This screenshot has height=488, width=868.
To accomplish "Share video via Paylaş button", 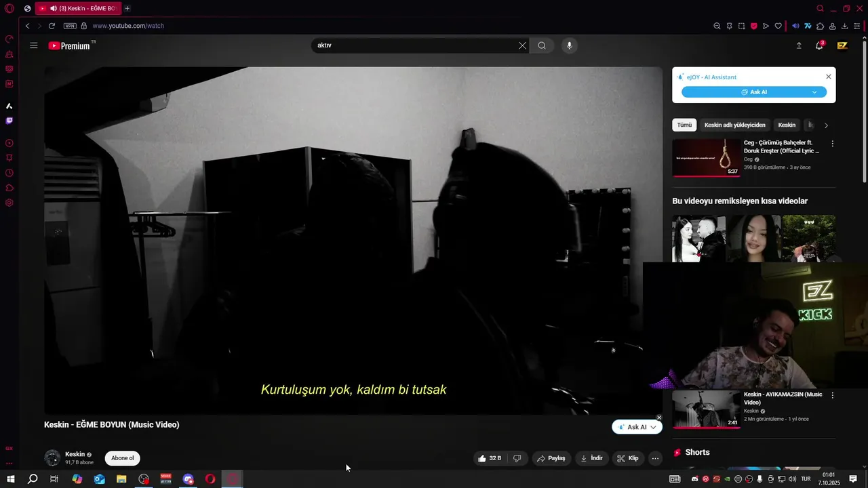I will pos(551,458).
